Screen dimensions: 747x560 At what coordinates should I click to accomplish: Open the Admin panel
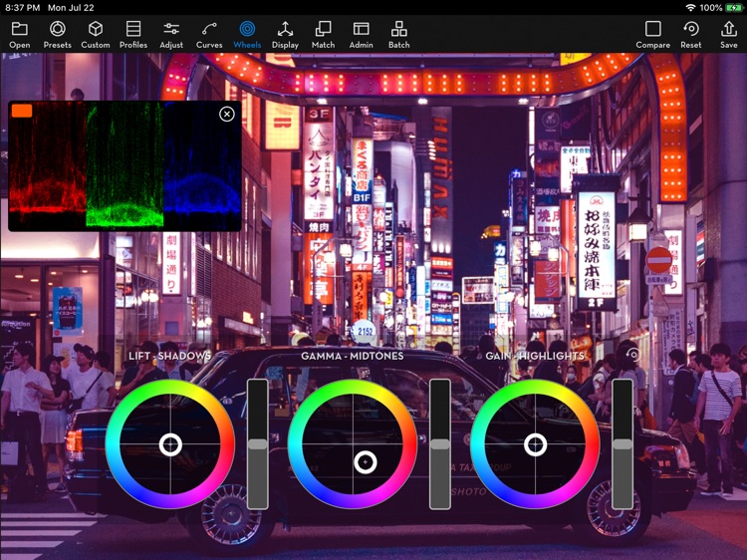click(361, 35)
